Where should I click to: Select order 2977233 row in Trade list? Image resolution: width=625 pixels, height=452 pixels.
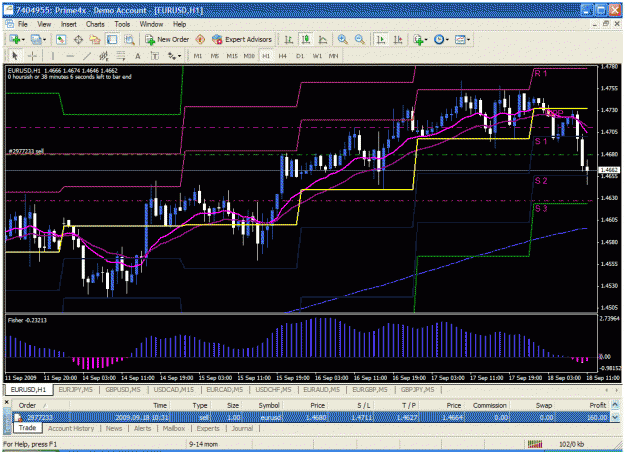(x=311, y=417)
